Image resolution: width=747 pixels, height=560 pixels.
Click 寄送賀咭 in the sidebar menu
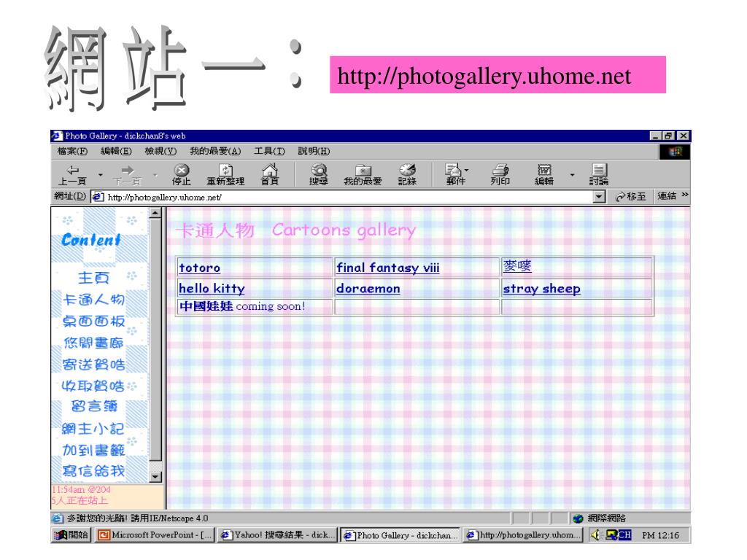[94, 365]
